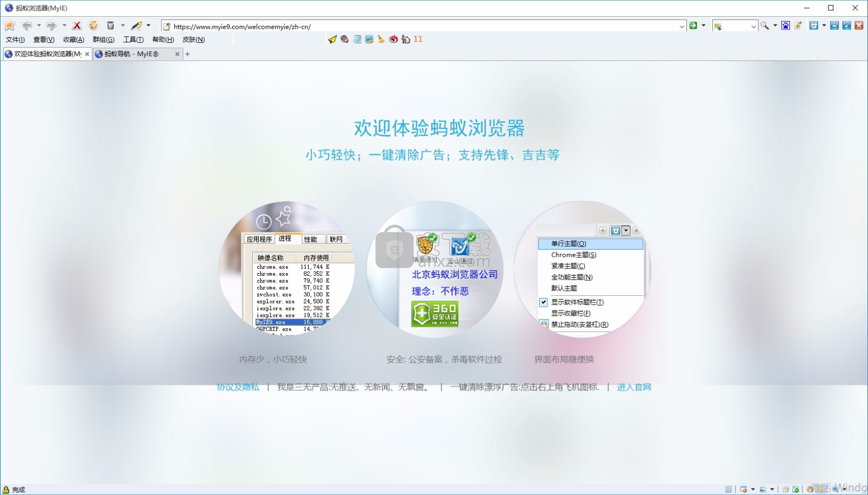Open the skin shirt icon dropdown arrow

(824, 26)
